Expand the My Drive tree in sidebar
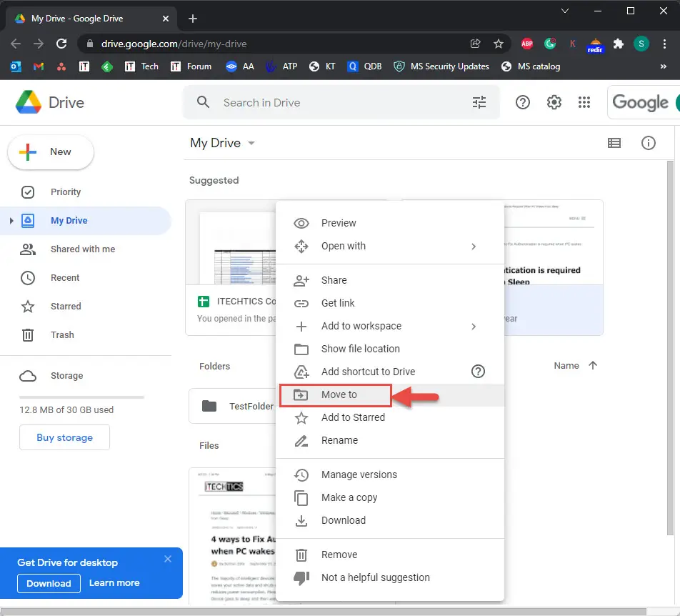This screenshot has height=616, width=680. [x=11, y=220]
